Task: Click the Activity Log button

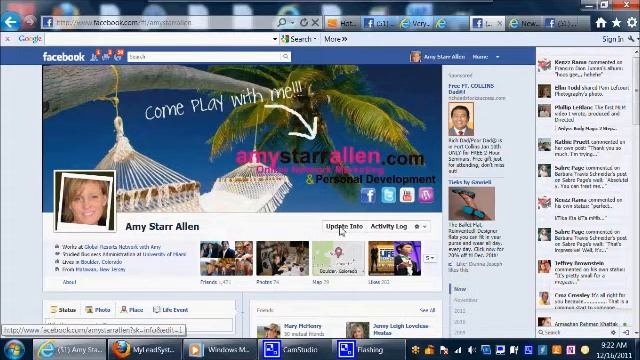Action: 389,226
